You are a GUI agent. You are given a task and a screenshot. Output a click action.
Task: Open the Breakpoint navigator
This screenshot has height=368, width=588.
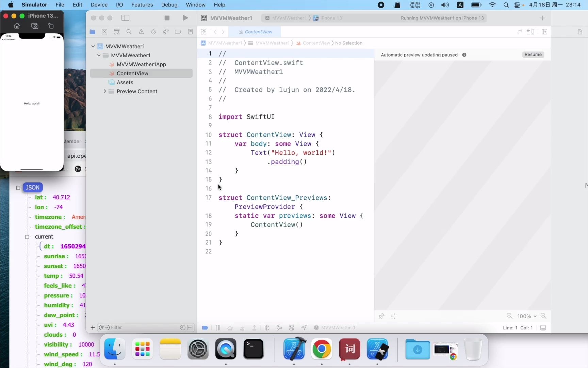coord(178,32)
